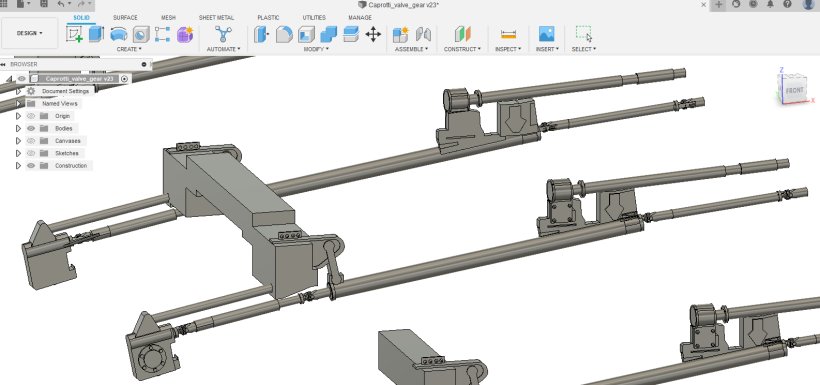Expand the Document Settings node
820x385 pixels.
click(x=18, y=91)
